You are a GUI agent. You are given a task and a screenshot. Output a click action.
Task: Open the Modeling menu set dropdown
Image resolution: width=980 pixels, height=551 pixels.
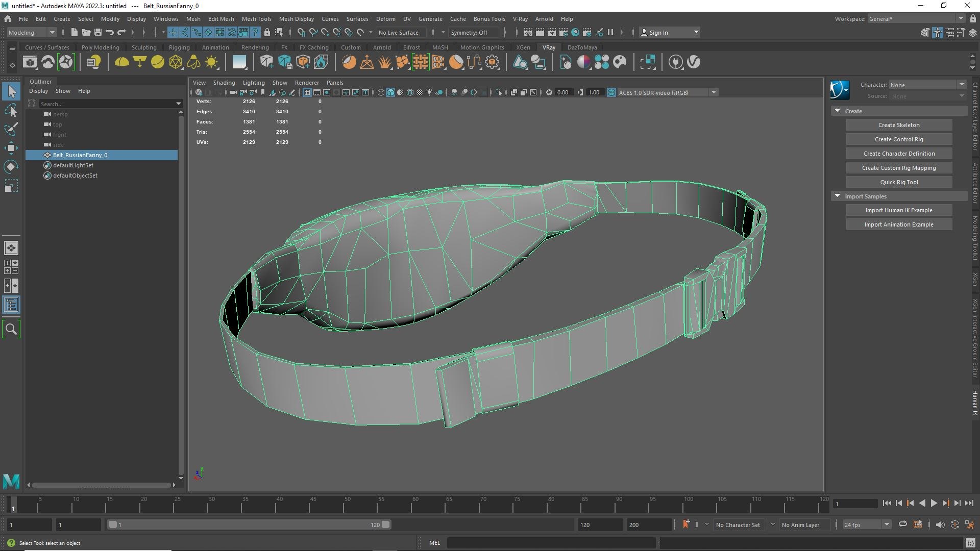[x=32, y=32]
